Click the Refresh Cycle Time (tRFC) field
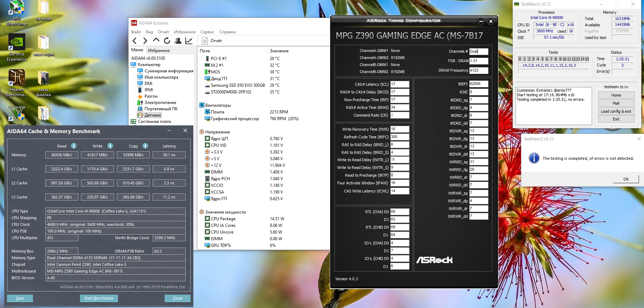Viewport: 644px width, 308px height. pos(400,137)
